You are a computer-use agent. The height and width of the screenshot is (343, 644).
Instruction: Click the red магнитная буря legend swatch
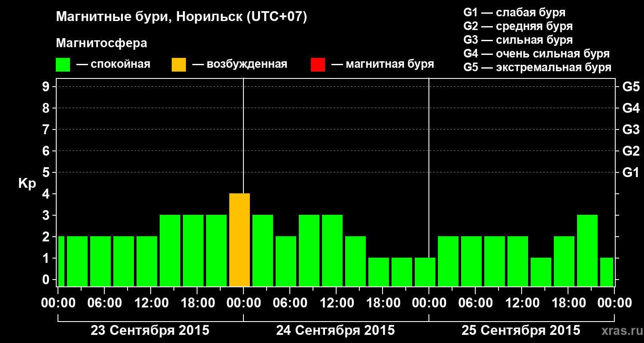[x=318, y=65]
